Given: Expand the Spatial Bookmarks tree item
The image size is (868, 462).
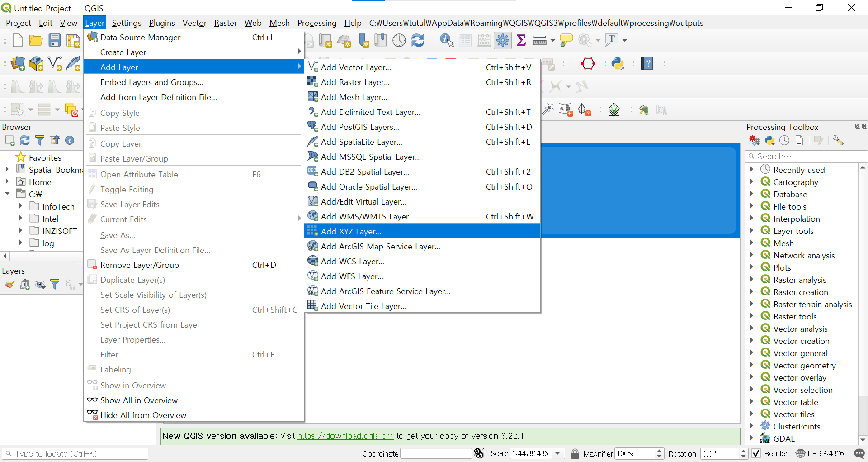Looking at the screenshot, I should [7, 169].
